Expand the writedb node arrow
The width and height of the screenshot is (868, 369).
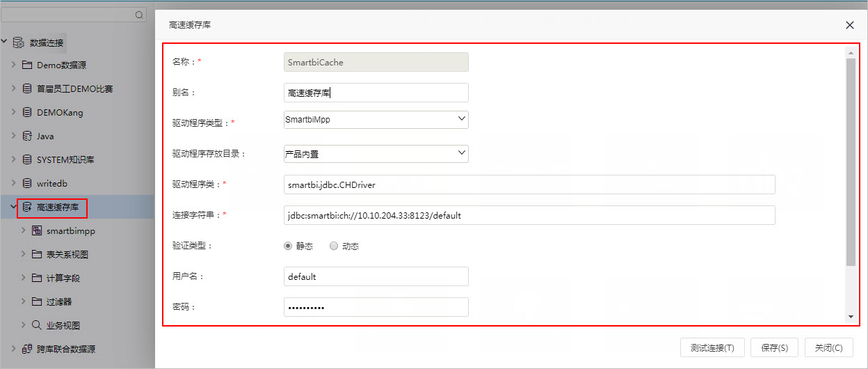pos(14,184)
